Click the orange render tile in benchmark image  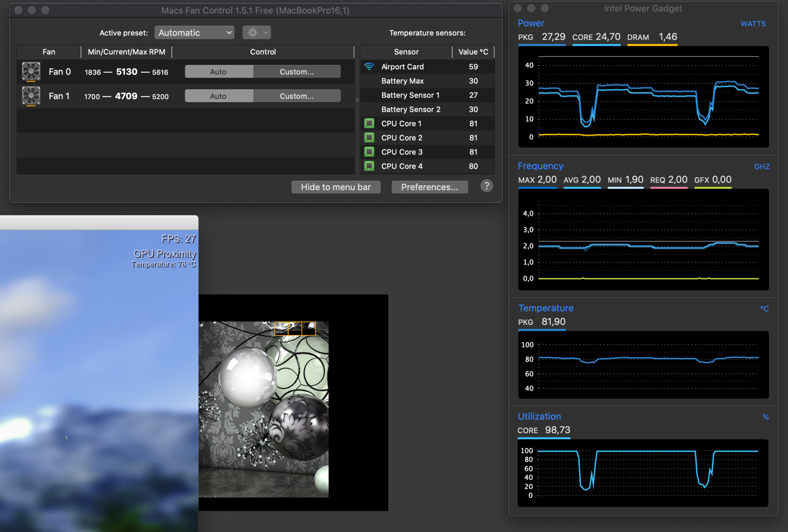(x=295, y=329)
